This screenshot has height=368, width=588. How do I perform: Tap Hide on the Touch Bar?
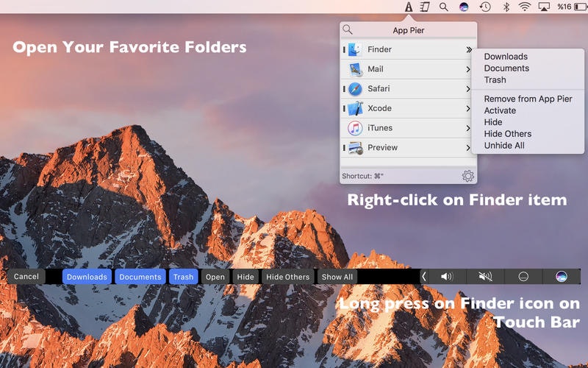[x=245, y=277]
